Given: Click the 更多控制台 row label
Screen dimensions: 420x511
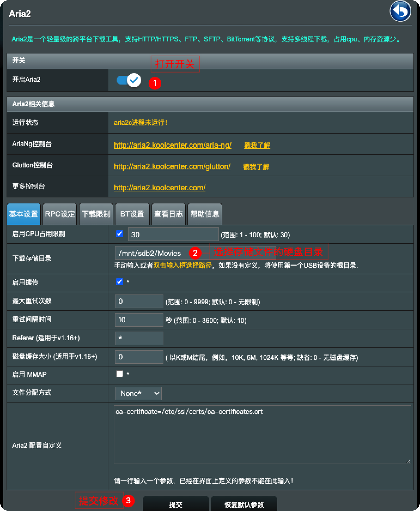Looking at the screenshot, I should pos(29,186).
